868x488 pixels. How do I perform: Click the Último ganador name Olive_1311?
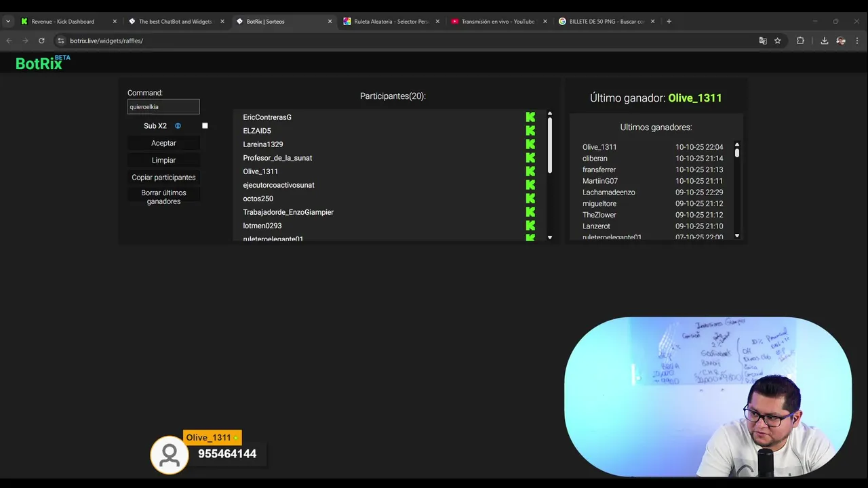pyautogui.click(x=695, y=98)
